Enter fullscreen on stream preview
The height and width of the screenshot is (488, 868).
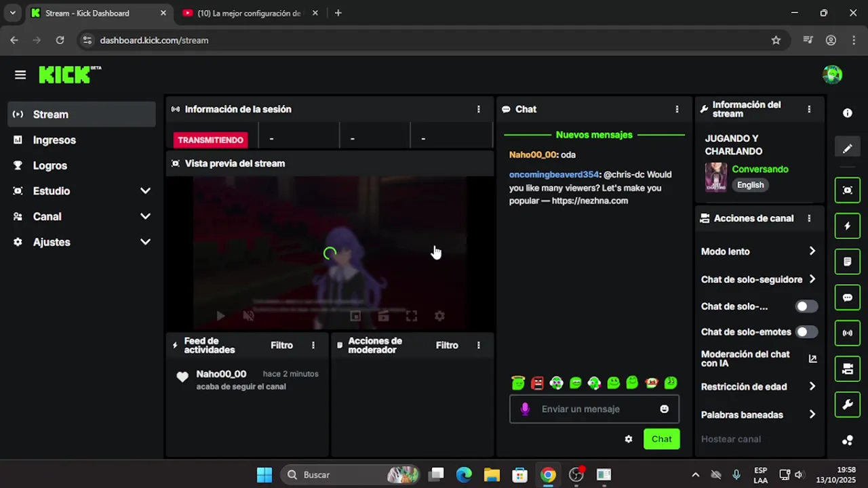pos(412,316)
